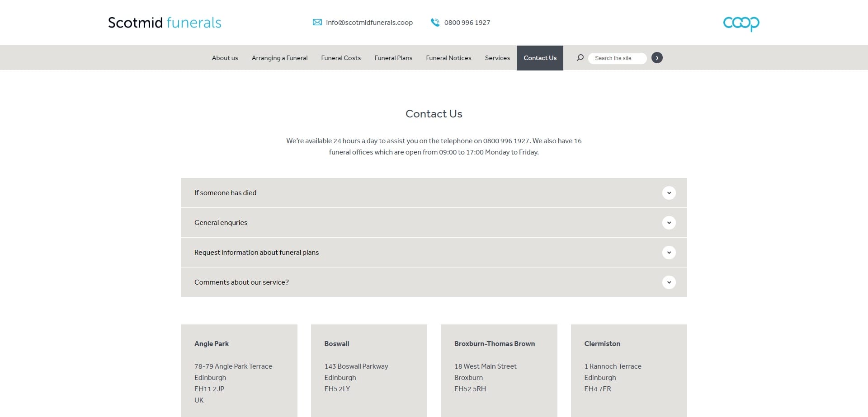Go to Funeral Notices page
The height and width of the screenshot is (417, 868).
tap(448, 58)
